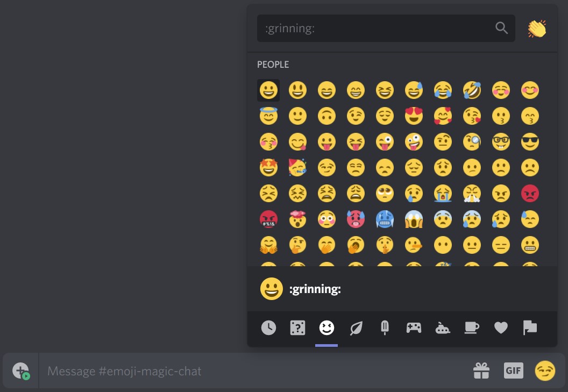The width and height of the screenshot is (568, 392).
Task: Open the custom emoji question-mark category
Action: (x=297, y=328)
